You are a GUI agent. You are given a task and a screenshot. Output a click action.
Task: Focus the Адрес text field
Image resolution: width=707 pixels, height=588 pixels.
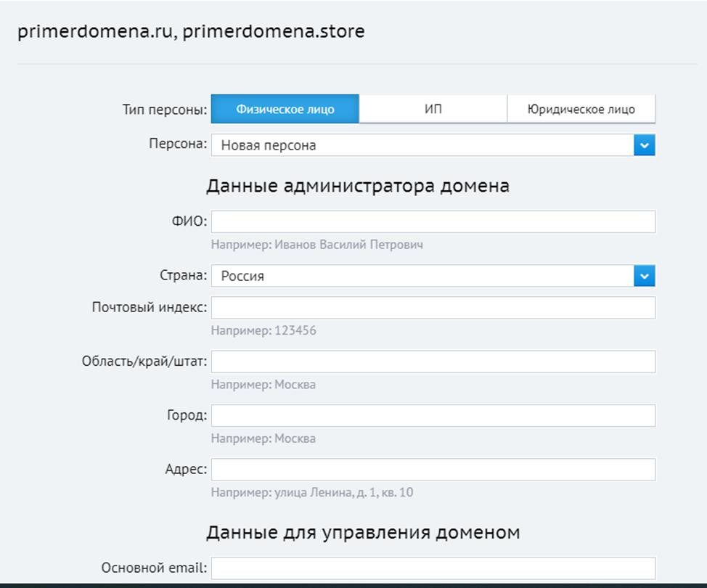(x=433, y=470)
